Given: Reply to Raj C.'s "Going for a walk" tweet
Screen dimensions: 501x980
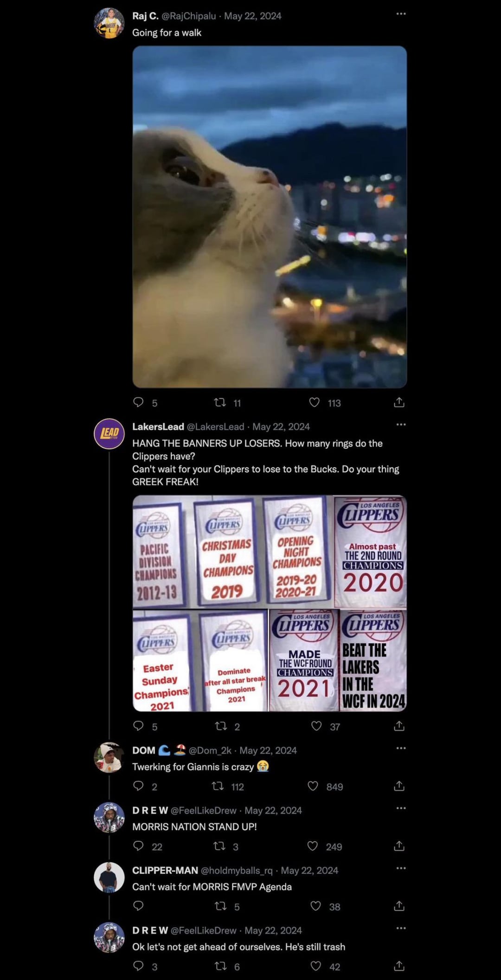Looking at the screenshot, I should pos(138,402).
